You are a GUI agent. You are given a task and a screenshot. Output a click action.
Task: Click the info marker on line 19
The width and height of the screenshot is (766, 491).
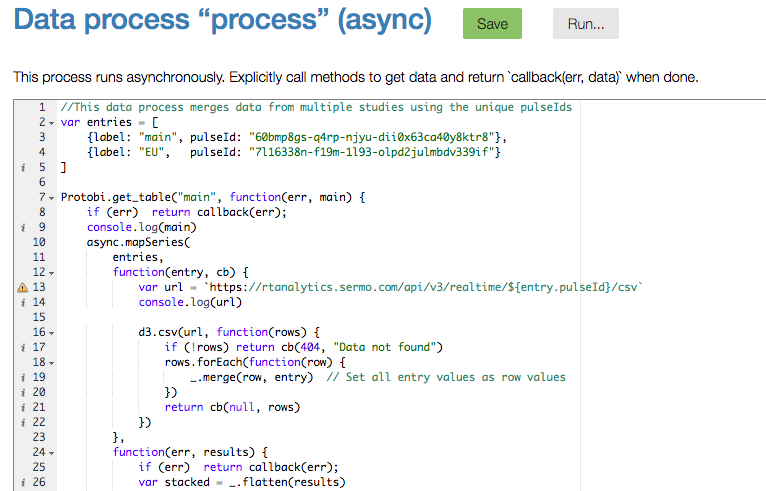[x=23, y=377]
